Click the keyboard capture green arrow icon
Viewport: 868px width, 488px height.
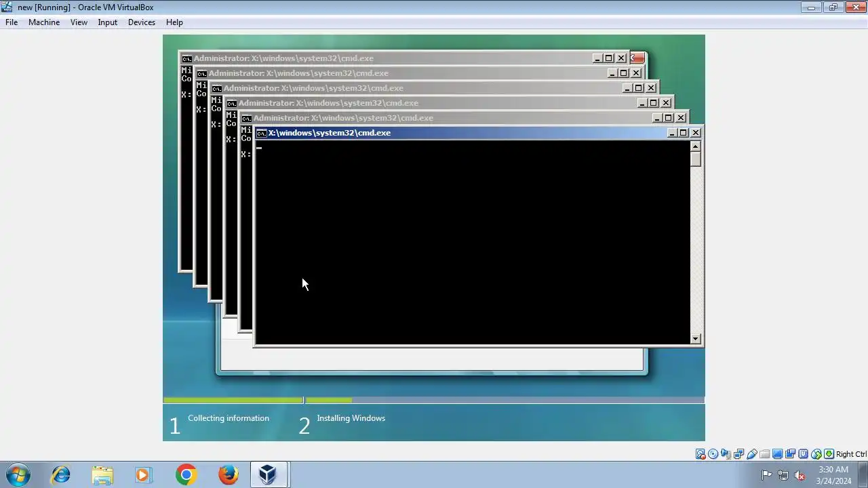pyautogui.click(x=829, y=454)
